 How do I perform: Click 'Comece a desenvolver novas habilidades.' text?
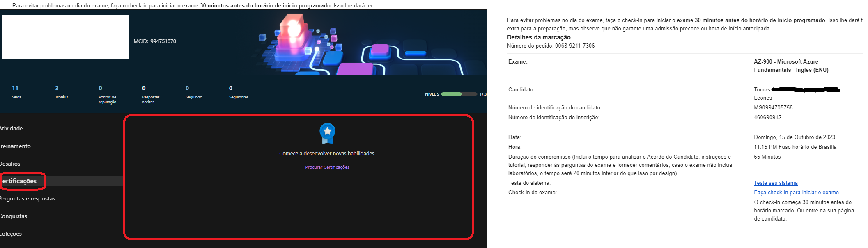point(327,153)
